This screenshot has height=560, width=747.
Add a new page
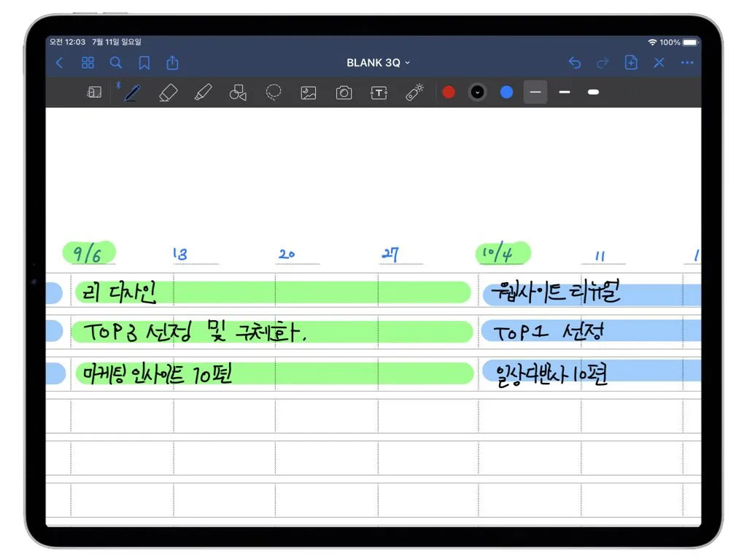click(x=631, y=63)
